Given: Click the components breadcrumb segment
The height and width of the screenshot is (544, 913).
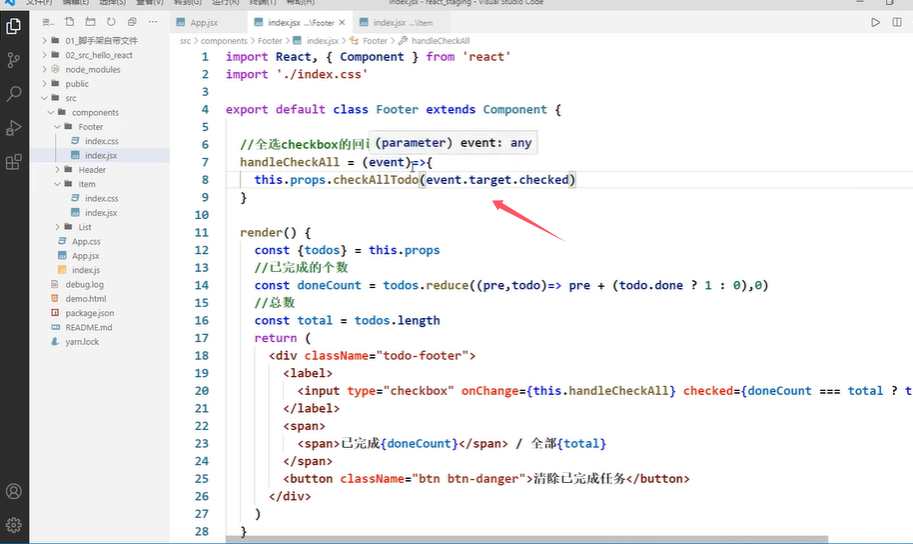Looking at the screenshot, I should click(224, 41).
